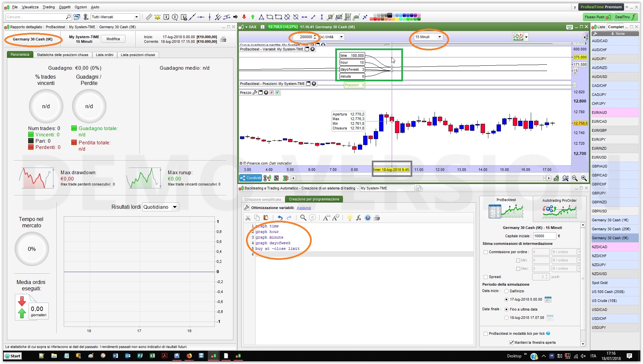Click the alert bell icon
The image size is (643, 364).
click(157, 17)
